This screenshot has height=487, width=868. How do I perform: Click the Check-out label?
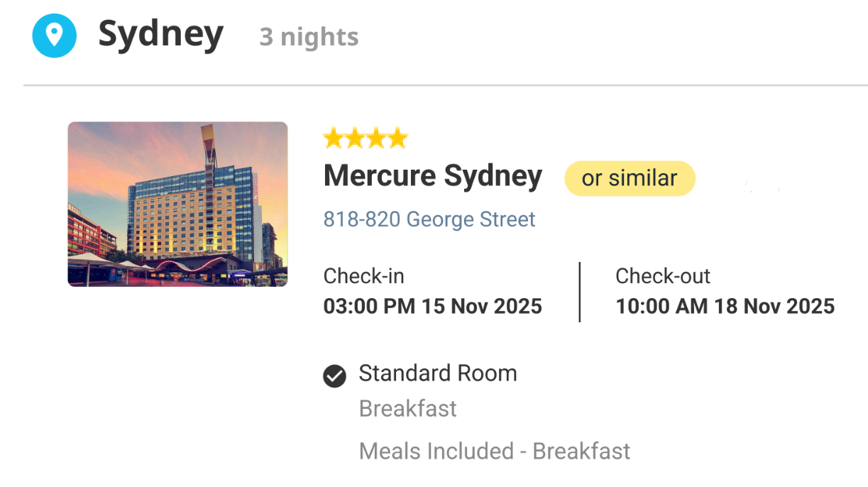click(663, 276)
